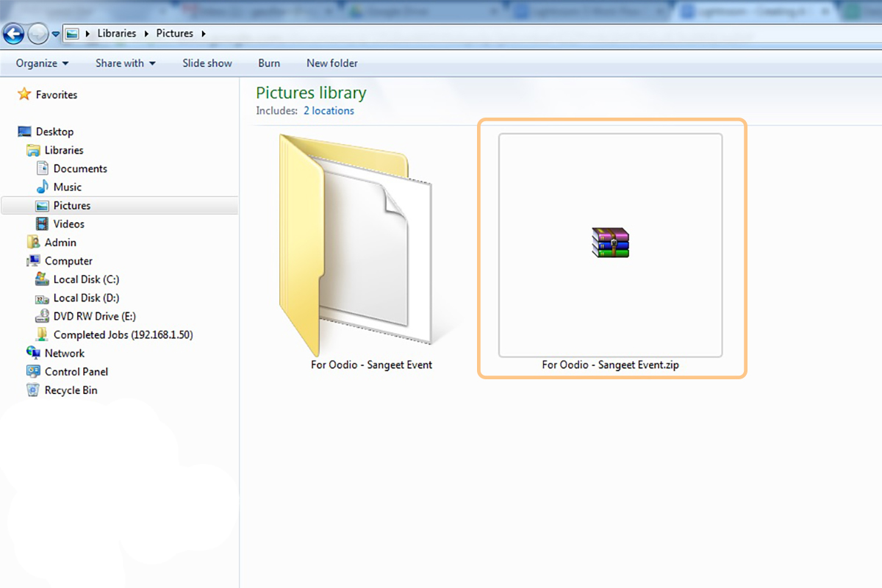Image resolution: width=882 pixels, height=588 pixels.
Task: Click the Recycle Bin icon
Action: pos(33,390)
